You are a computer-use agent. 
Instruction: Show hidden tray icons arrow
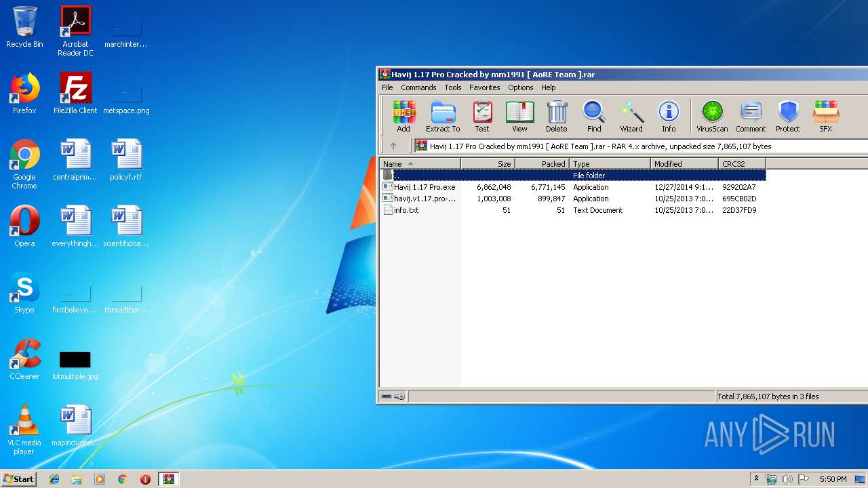point(756,479)
